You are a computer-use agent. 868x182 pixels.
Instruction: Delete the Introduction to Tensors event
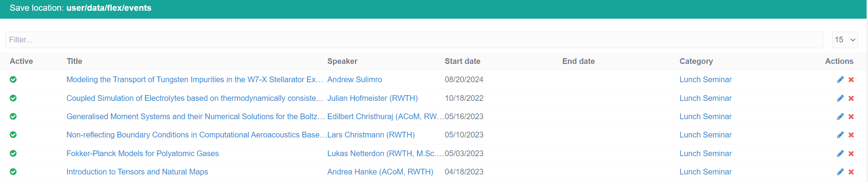pos(851,172)
